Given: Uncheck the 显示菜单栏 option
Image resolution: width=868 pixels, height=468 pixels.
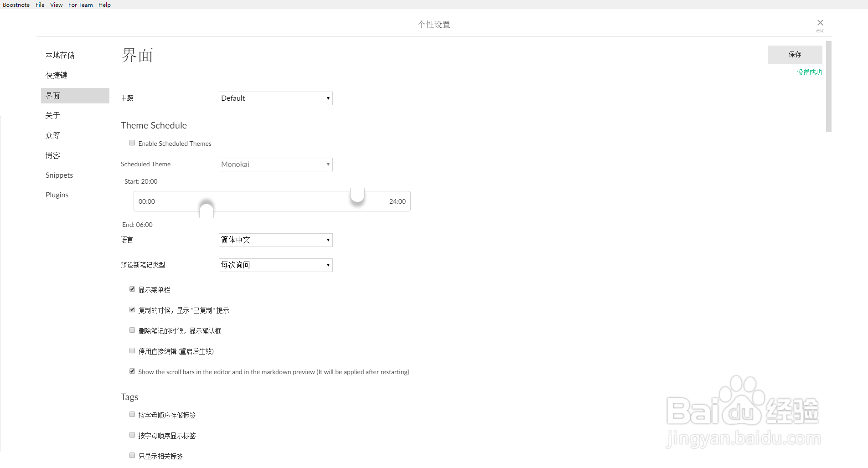Looking at the screenshot, I should (132, 288).
